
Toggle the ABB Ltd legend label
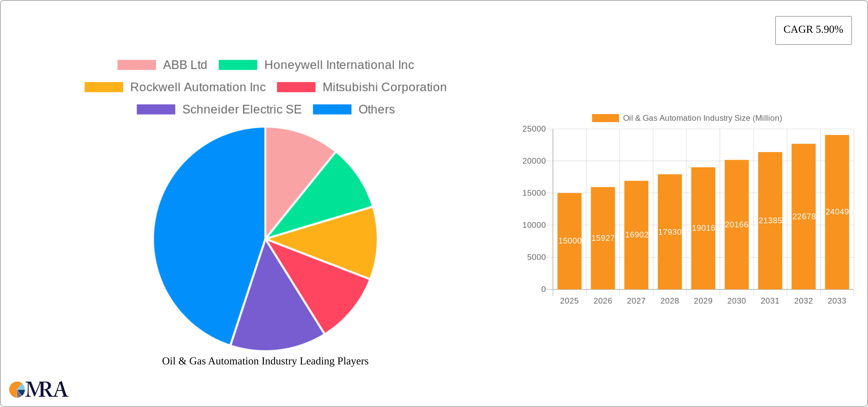[x=185, y=65]
